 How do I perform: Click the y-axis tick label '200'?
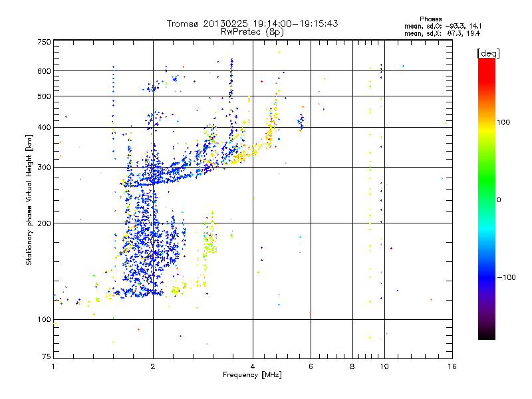click(45, 223)
